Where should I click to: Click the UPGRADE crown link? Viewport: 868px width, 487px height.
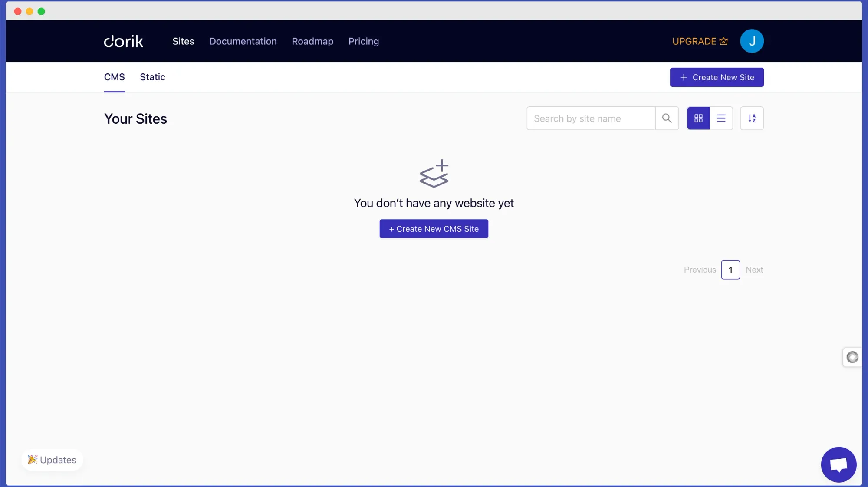pos(700,41)
